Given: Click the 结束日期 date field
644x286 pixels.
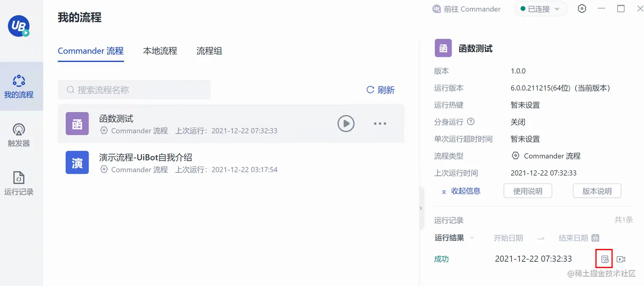Looking at the screenshot, I should [x=573, y=238].
